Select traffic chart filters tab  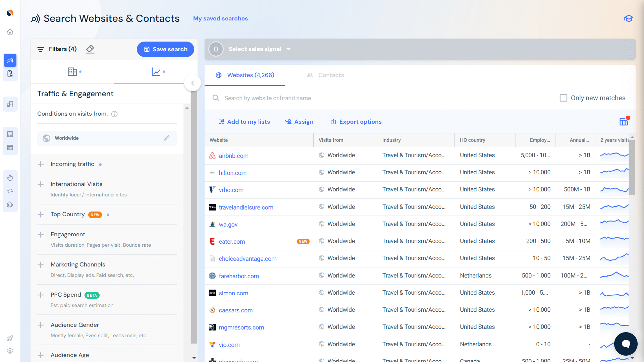(156, 72)
